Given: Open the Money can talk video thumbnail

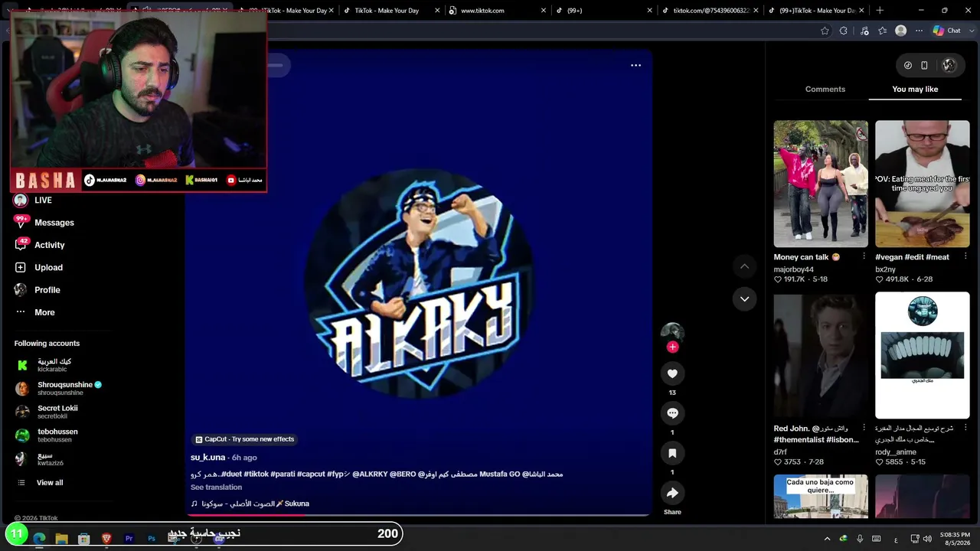Looking at the screenshot, I should [821, 184].
